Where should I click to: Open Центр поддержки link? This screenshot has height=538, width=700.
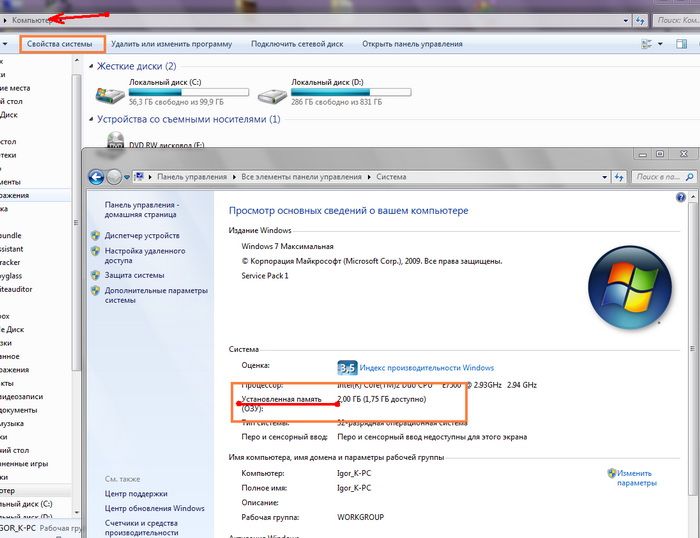(136, 494)
